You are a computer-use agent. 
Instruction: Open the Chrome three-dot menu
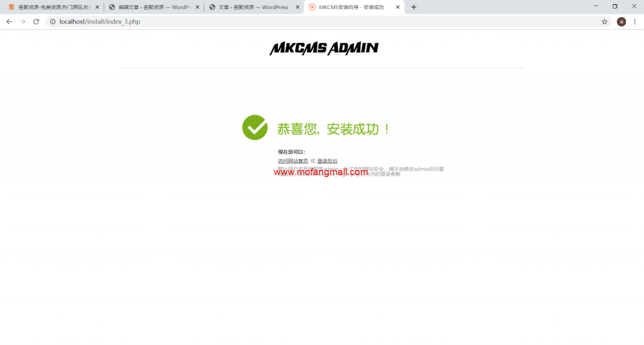tap(635, 22)
